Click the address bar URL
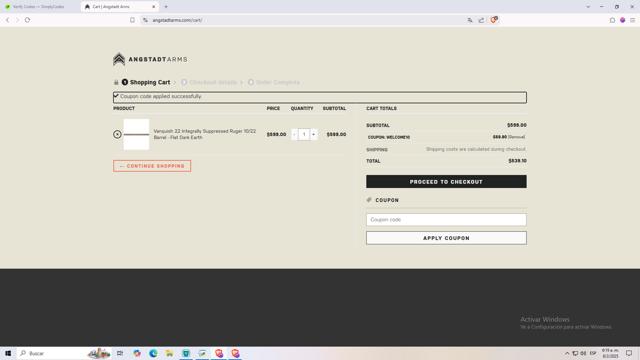640x360 pixels. tap(177, 20)
